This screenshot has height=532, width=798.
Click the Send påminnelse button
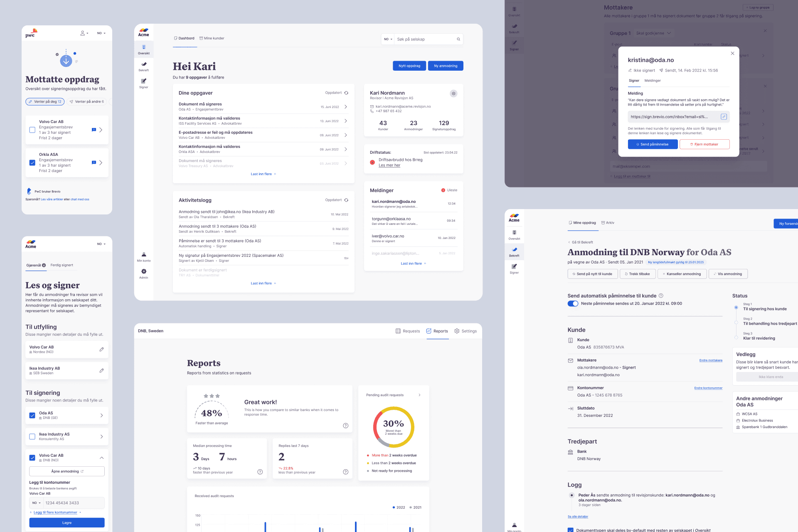tap(653, 144)
